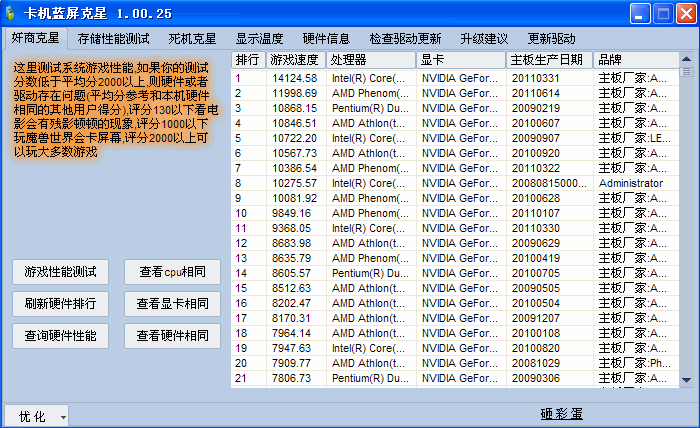Open the 存储性能测试 tab
700x428 pixels.
coord(113,39)
